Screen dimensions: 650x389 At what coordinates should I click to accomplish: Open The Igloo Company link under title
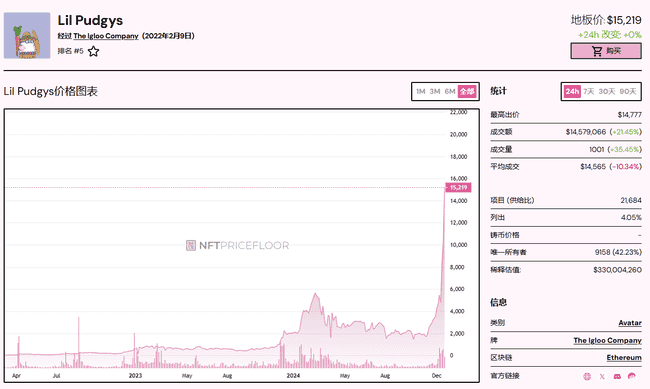pos(106,36)
